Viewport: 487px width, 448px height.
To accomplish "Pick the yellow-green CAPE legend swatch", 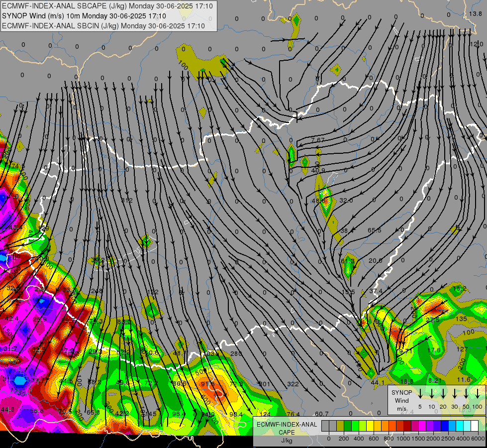I will pos(363,426).
